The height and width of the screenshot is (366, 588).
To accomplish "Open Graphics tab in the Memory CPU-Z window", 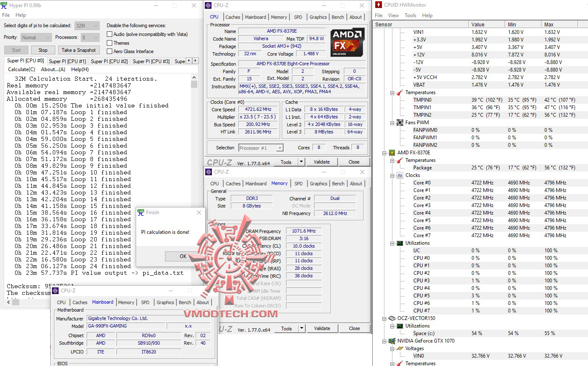I will pyautogui.click(x=319, y=184).
